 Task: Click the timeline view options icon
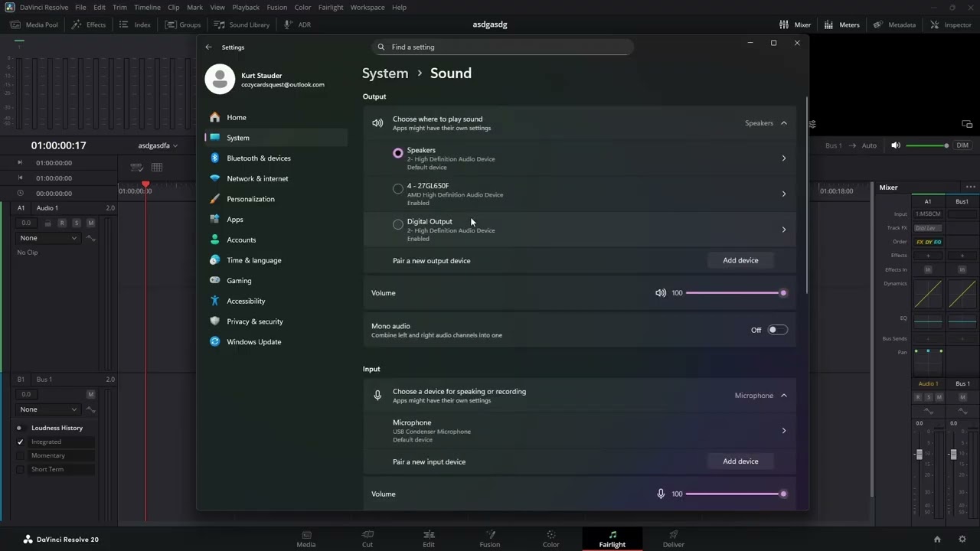(x=136, y=168)
